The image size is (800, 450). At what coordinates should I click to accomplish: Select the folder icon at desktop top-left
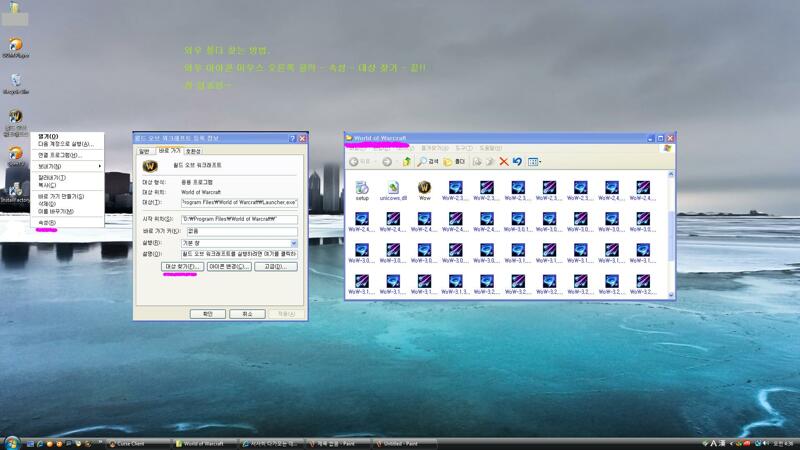15,12
